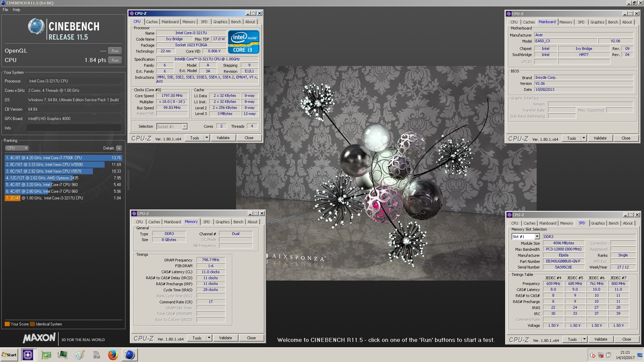Screen dimensions: 644x362
Task: Run the CPU benchmark test
Action: point(115,60)
